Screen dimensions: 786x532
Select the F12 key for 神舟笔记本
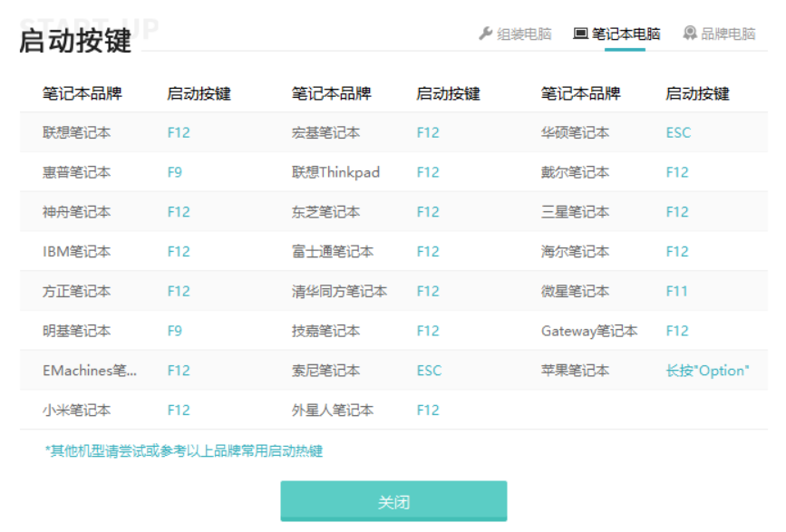pyautogui.click(x=179, y=212)
